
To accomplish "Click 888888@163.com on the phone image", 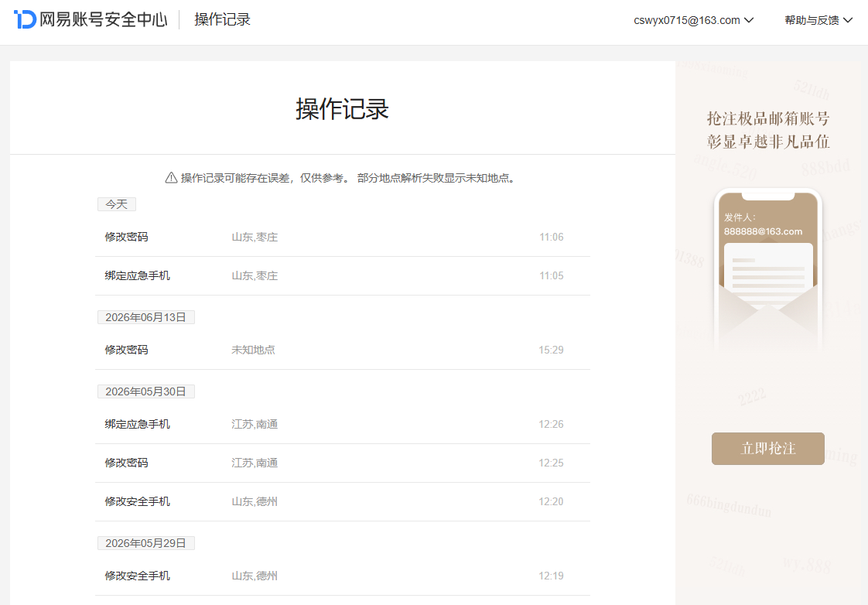I will click(x=763, y=231).
